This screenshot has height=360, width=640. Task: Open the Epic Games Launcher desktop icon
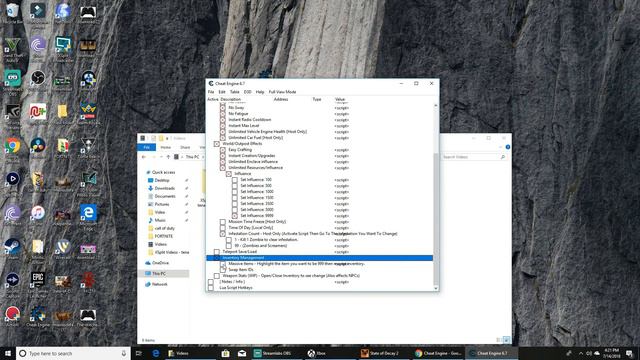pyautogui.click(x=38, y=282)
